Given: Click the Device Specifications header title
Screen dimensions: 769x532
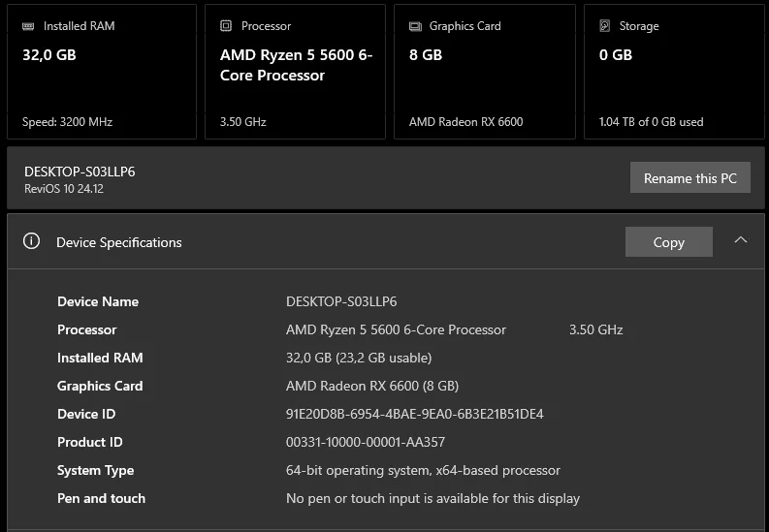Looking at the screenshot, I should click(x=118, y=242).
